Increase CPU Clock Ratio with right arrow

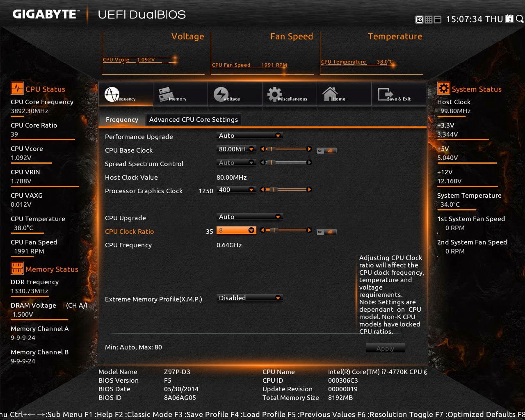coord(310,231)
